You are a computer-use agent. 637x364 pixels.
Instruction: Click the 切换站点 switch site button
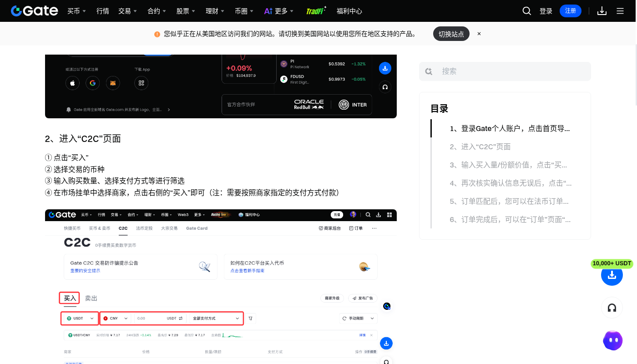point(451,34)
